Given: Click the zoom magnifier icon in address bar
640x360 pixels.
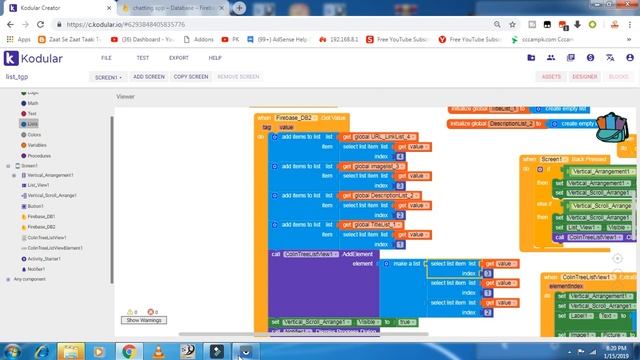Looking at the screenshot, I should click(x=497, y=24).
